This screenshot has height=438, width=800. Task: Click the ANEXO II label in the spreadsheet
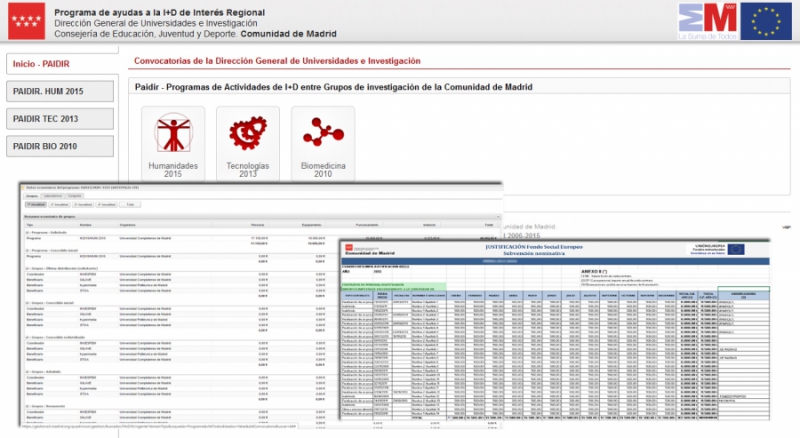click(x=594, y=272)
